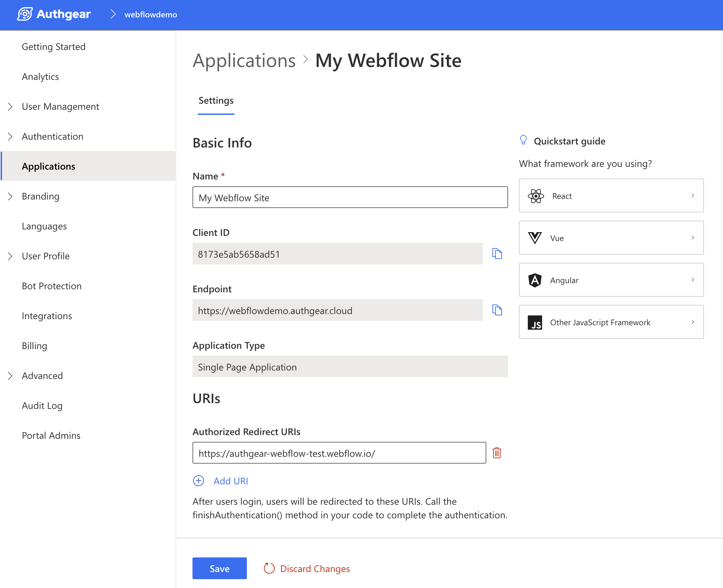Screen dimensions: 723x588
Task: Click the Authgear logo icon
Action: point(25,14)
